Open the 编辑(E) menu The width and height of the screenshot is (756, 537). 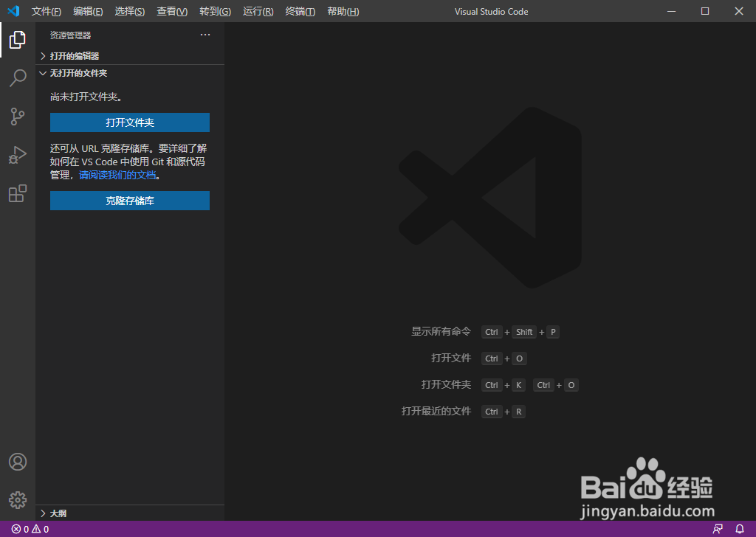[88, 12]
